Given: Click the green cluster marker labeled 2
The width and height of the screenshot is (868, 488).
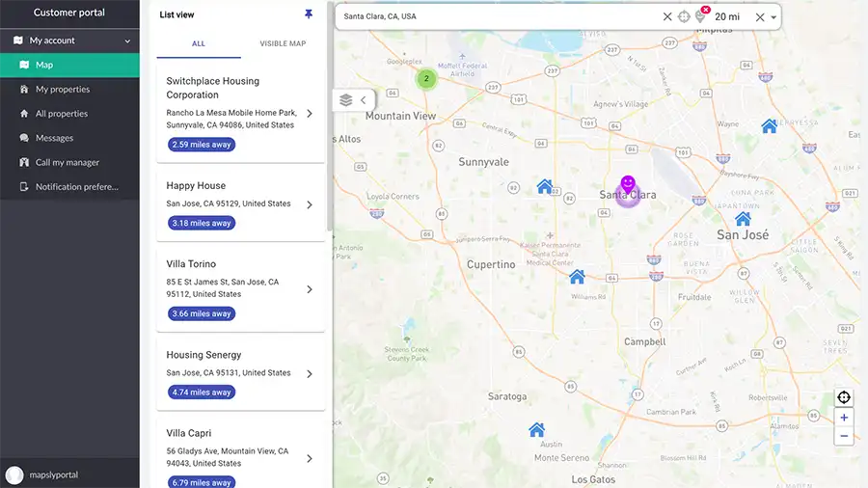Looking at the screenshot, I should pyautogui.click(x=426, y=78).
